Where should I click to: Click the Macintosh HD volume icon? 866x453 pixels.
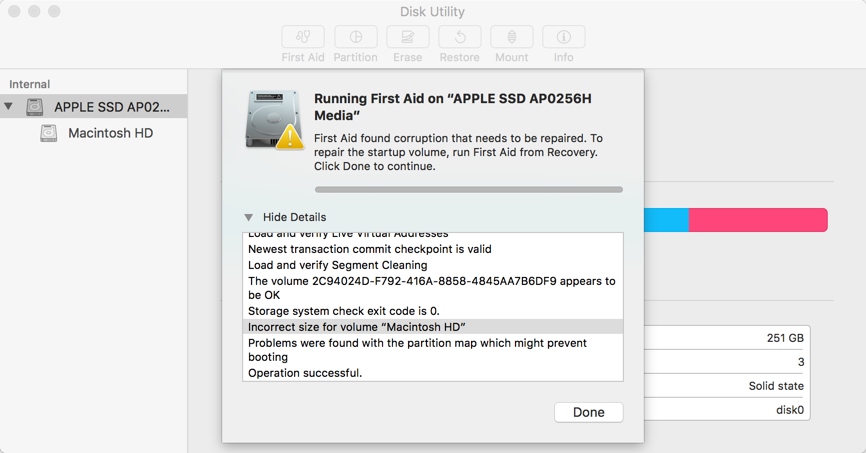point(48,133)
